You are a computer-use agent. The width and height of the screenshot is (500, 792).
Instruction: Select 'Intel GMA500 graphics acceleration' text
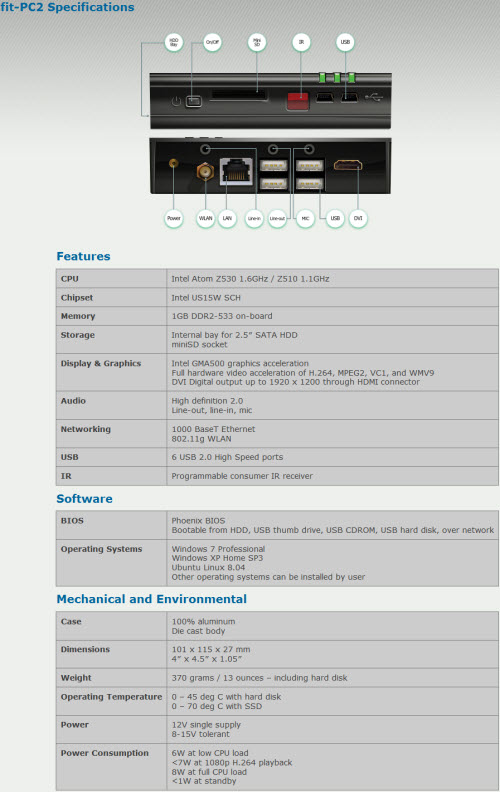coord(239,363)
